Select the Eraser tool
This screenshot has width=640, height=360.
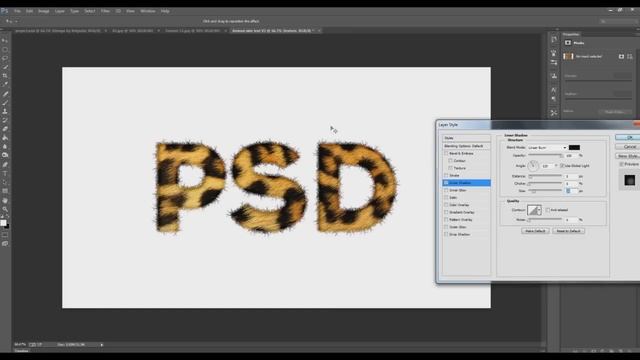pos(5,129)
